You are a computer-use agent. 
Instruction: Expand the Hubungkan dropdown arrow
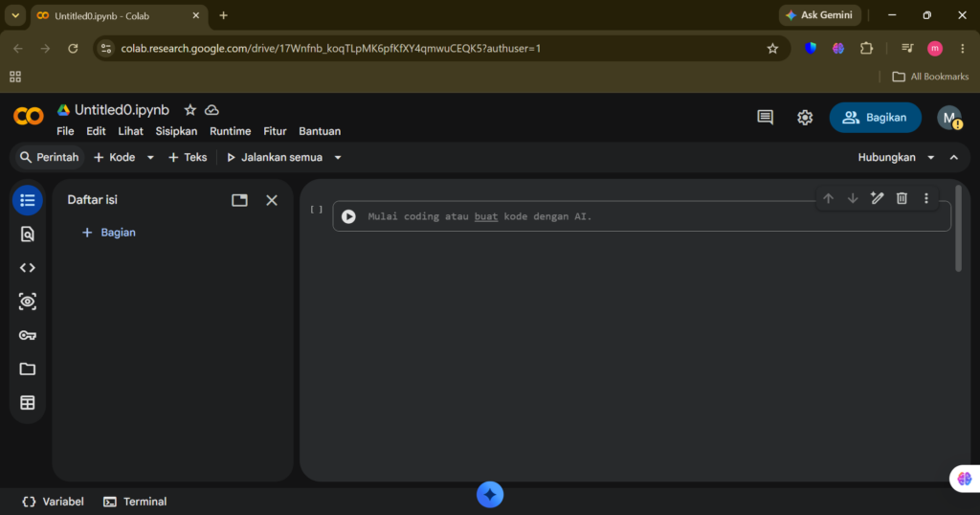coord(930,158)
